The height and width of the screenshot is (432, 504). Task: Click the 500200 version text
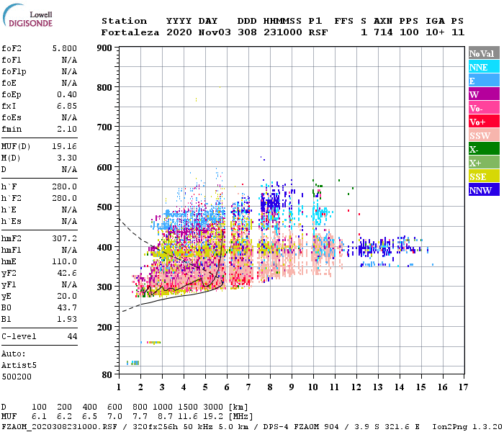coord(17,377)
